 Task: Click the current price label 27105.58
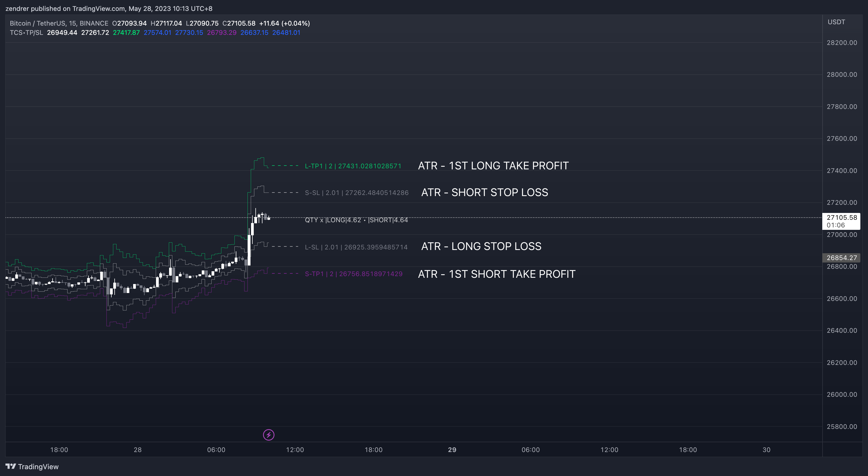coord(841,217)
